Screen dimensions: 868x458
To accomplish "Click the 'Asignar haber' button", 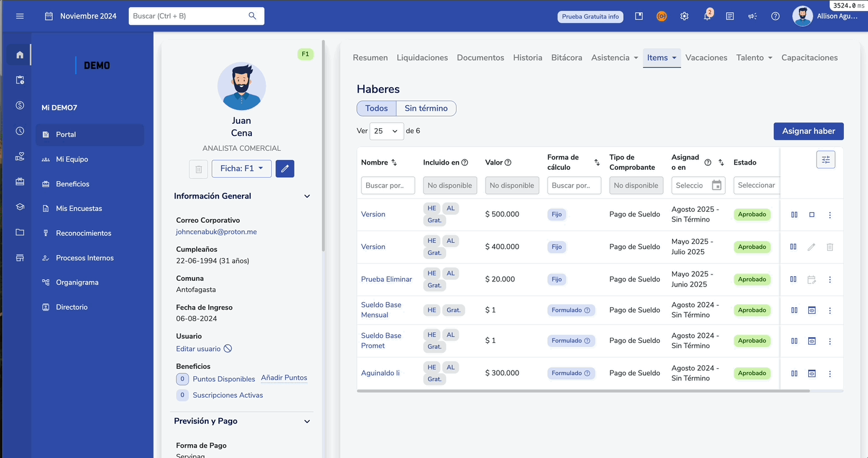I will coord(808,131).
